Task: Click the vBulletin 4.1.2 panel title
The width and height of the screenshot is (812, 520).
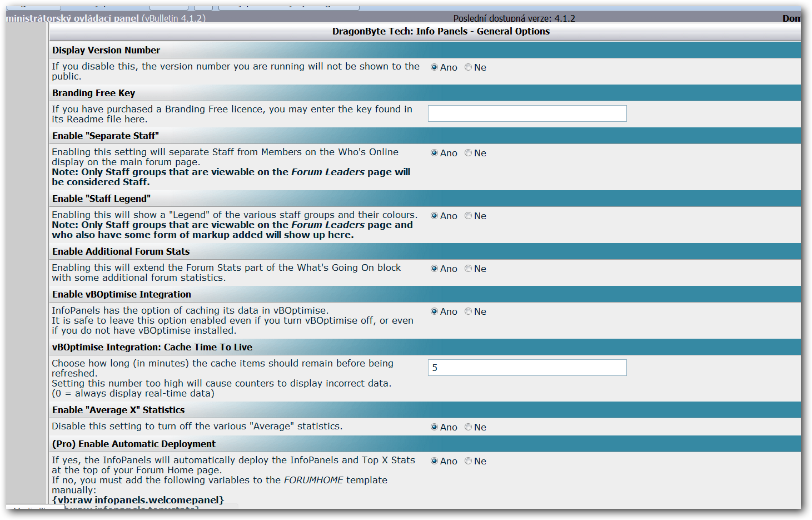Action: pos(106,18)
